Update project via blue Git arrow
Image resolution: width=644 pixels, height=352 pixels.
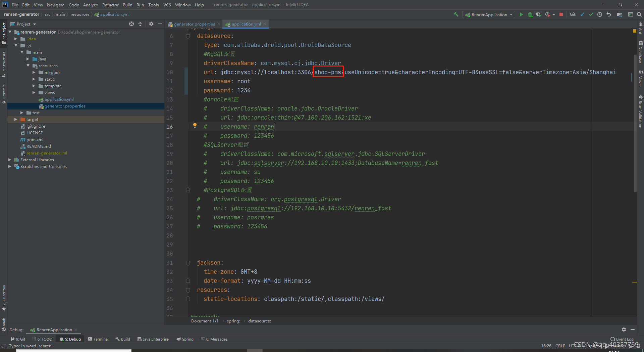pos(582,14)
